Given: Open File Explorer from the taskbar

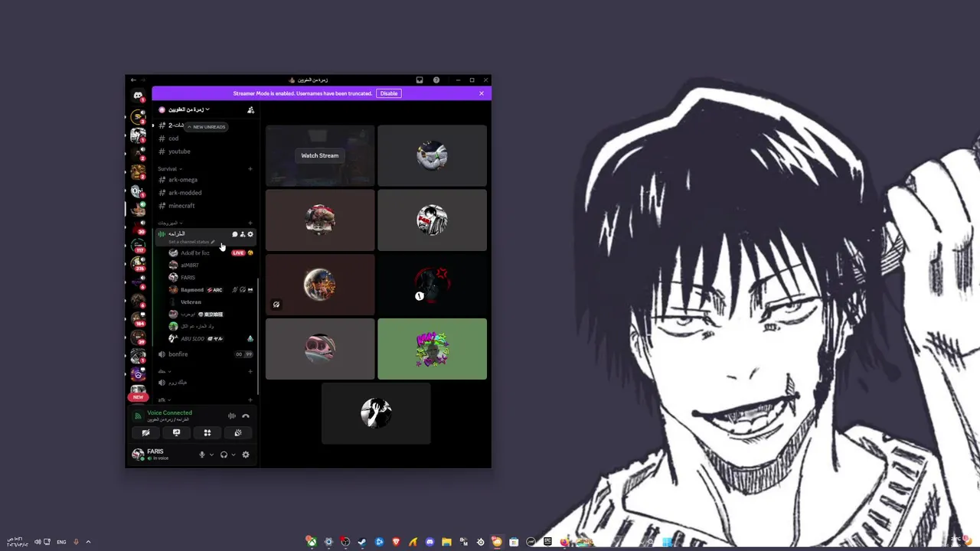Looking at the screenshot, I should [446, 542].
